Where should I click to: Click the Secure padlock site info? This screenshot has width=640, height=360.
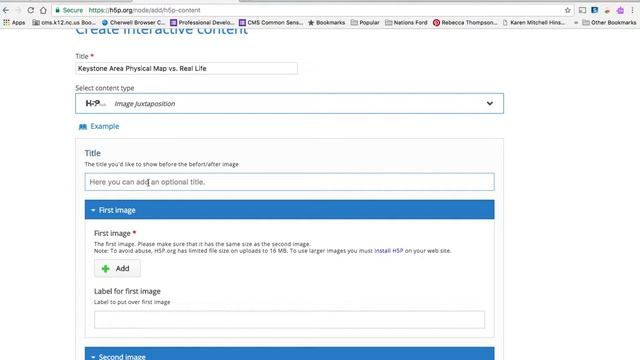pyautogui.click(x=69, y=10)
